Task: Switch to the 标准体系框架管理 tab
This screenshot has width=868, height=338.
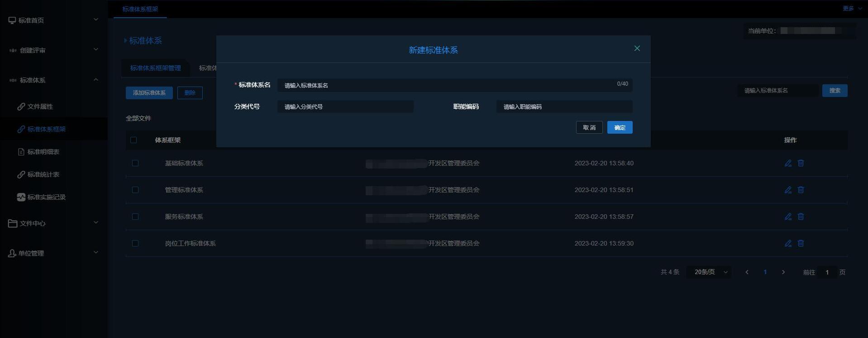Action: [156, 68]
